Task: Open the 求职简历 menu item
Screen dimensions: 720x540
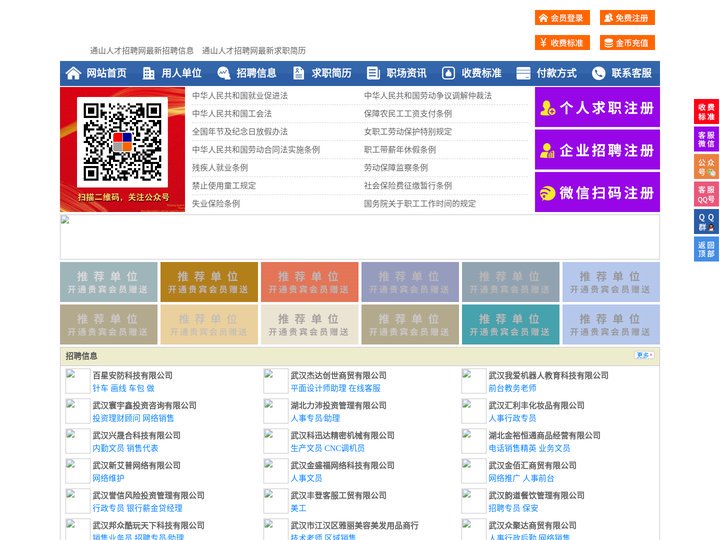Action: point(332,73)
